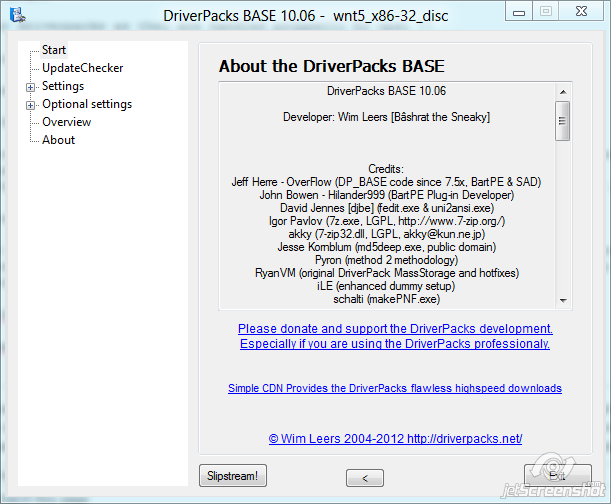Open the Overview tree item
The height and width of the screenshot is (504, 611).
[x=67, y=122]
